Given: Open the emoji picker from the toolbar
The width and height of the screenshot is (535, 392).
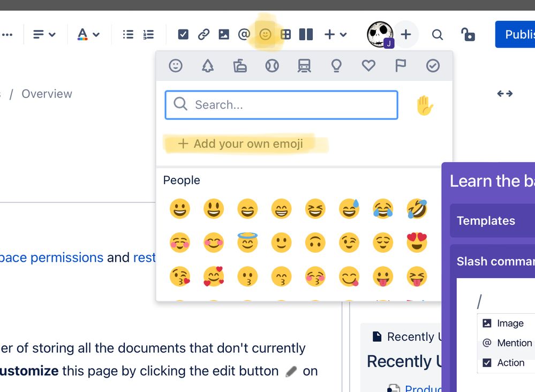Looking at the screenshot, I should [x=265, y=34].
